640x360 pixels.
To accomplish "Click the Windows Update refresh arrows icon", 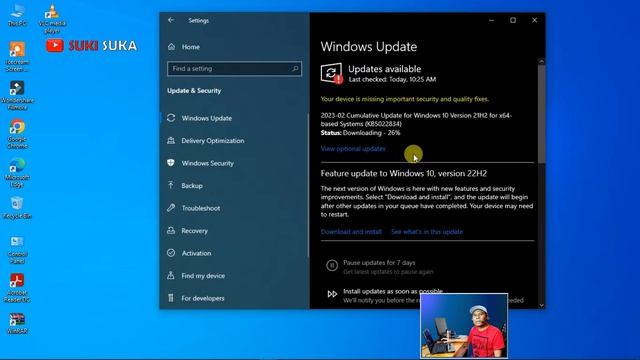I will click(171, 118).
